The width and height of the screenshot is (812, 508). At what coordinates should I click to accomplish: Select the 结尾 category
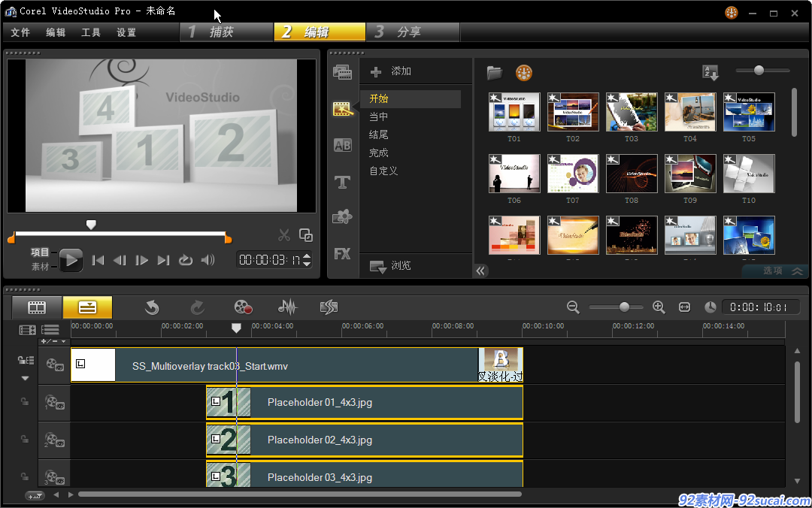(x=378, y=135)
